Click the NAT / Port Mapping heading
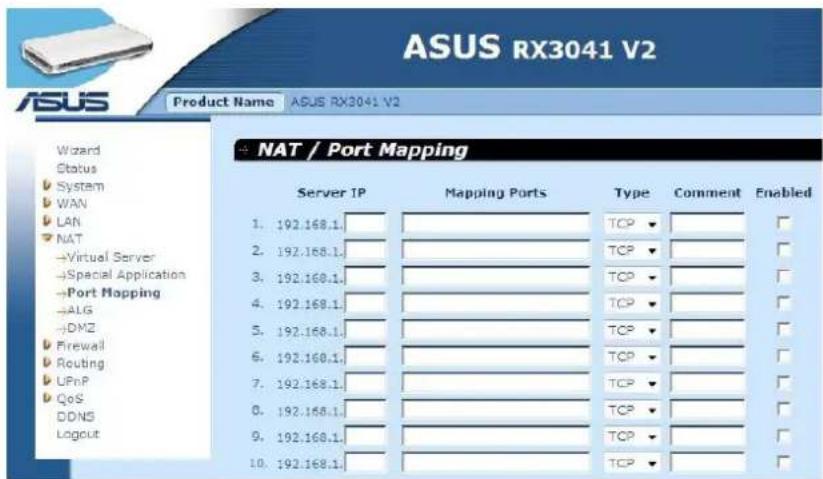Viewport: 823px width, 479px height. pyautogui.click(x=362, y=150)
